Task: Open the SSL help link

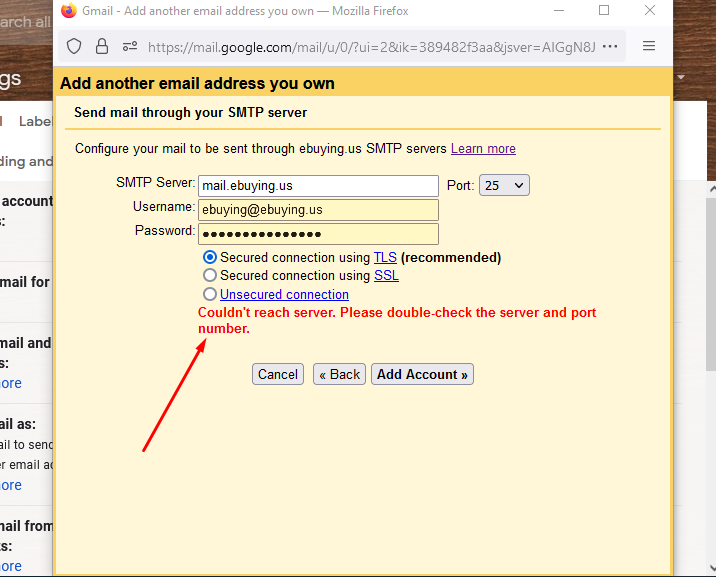Action: [x=386, y=276]
